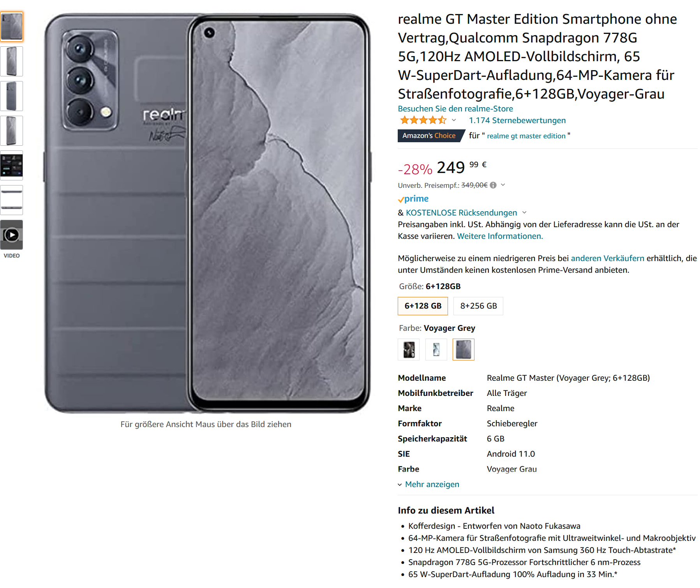Click the realme gt master edition keyword link

(x=526, y=136)
